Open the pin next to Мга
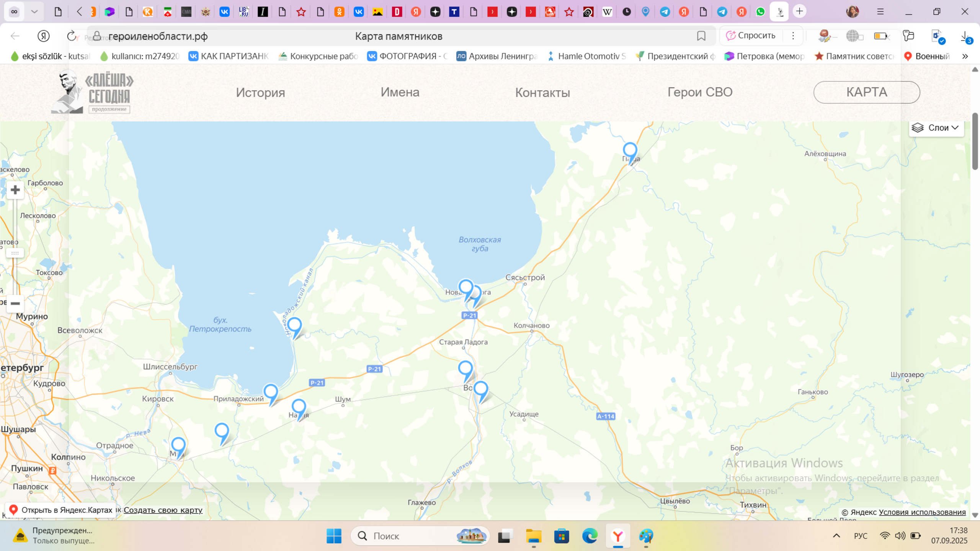This screenshot has width=980, height=551. pyautogui.click(x=178, y=448)
